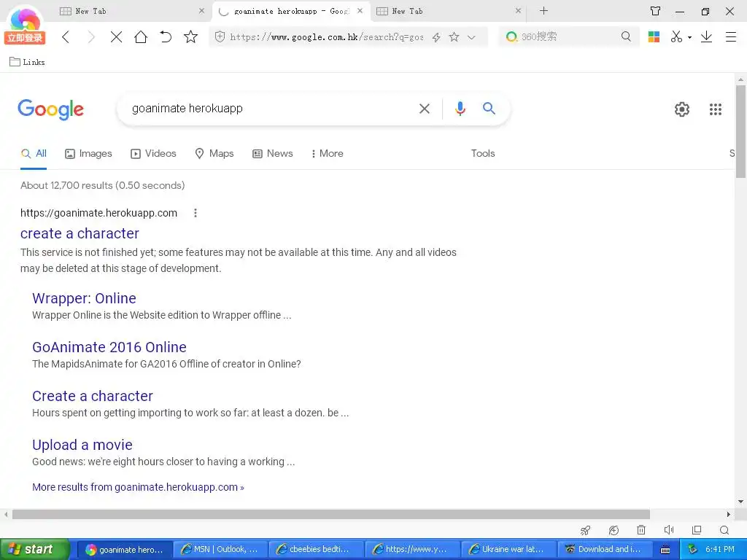The height and width of the screenshot is (560, 747).
Task: Click the 360 search magnifier icon
Action: click(626, 36)
